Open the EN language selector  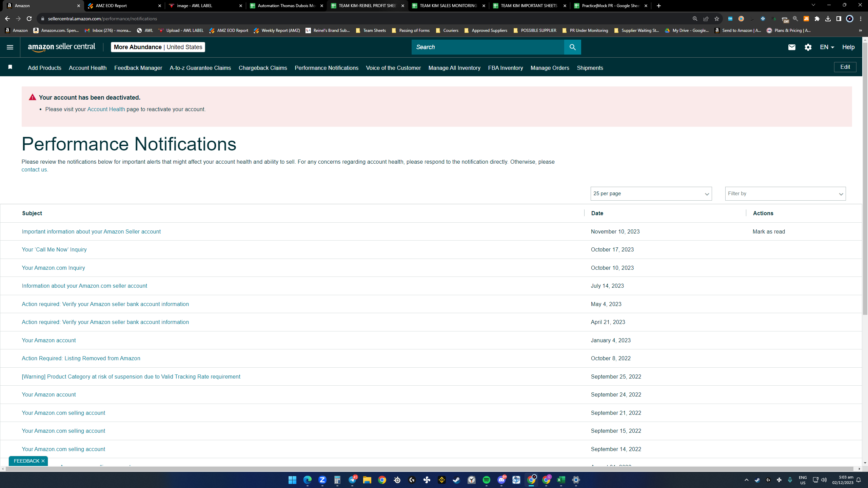(827, 47)
